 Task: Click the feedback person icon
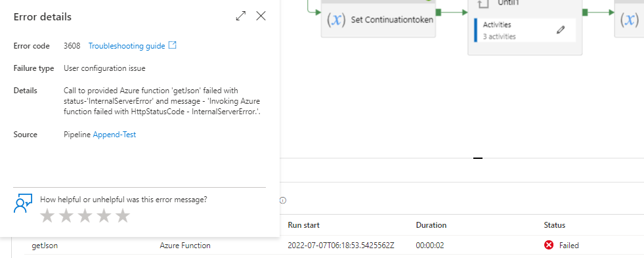pos(22,203)
